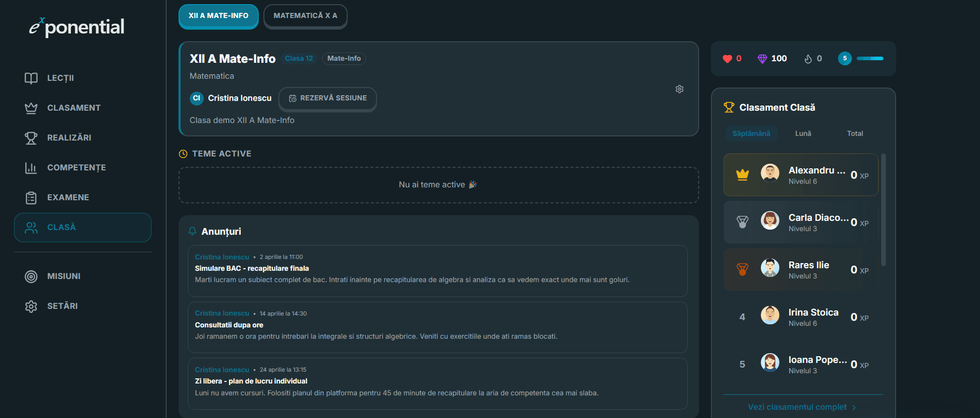Click the Lecții book icon
The width and height of the screenshot is (980, 418).
[31, 78]
